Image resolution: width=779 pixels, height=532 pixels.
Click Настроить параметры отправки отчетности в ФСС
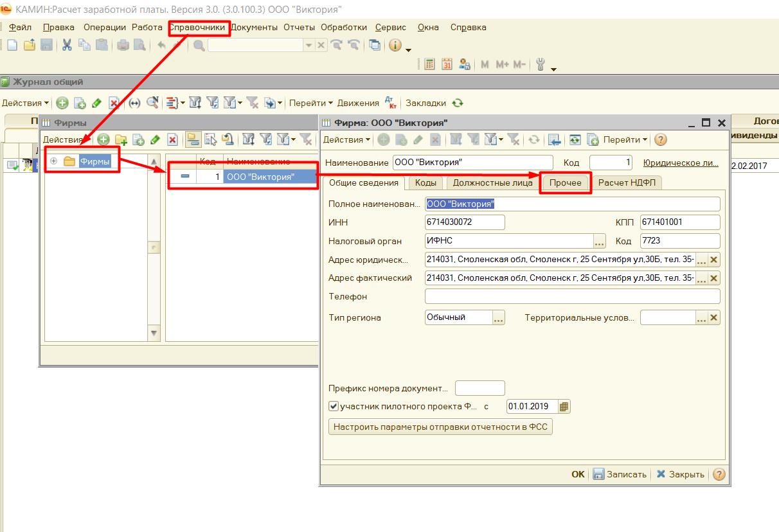pos(440,427)
